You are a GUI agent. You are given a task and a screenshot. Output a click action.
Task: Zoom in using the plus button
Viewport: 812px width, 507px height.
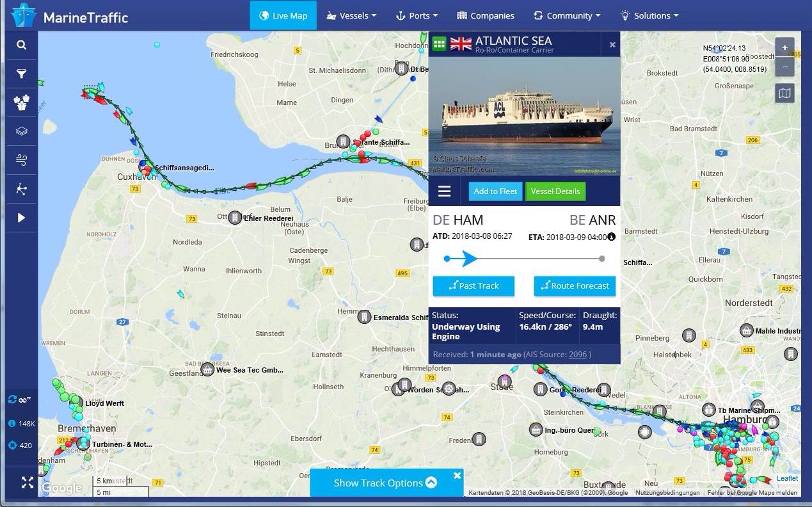coord(784,47)
